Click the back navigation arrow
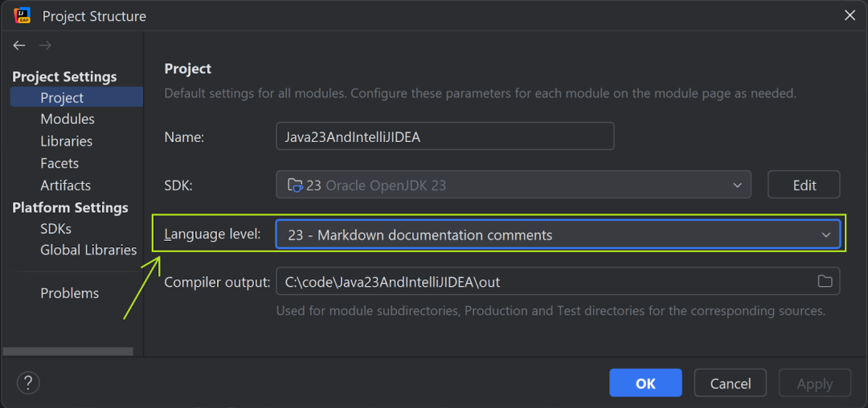Viewport: 868px width, 408px height. tap(19, 46)
